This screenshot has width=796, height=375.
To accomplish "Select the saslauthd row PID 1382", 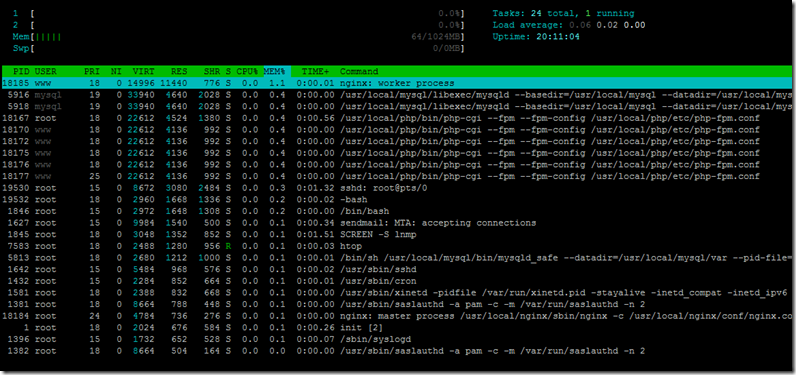I will 397,352.
